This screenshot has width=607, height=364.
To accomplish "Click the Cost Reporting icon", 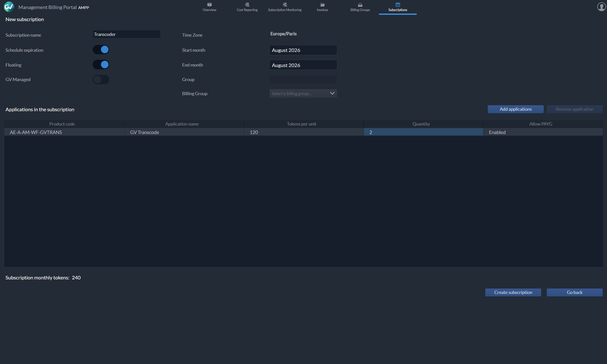I will pos(247,5).
